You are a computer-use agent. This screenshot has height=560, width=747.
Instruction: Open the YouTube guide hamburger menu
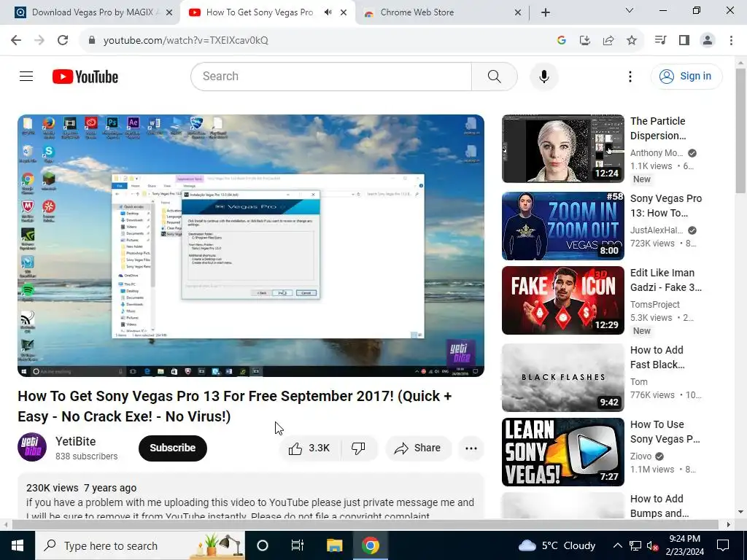coord(26,76)
